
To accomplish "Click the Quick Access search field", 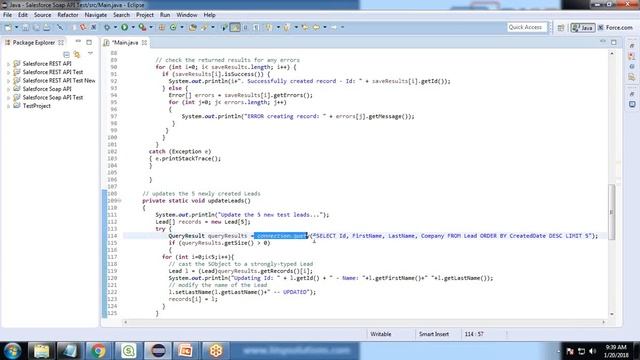I will [526, 27].
